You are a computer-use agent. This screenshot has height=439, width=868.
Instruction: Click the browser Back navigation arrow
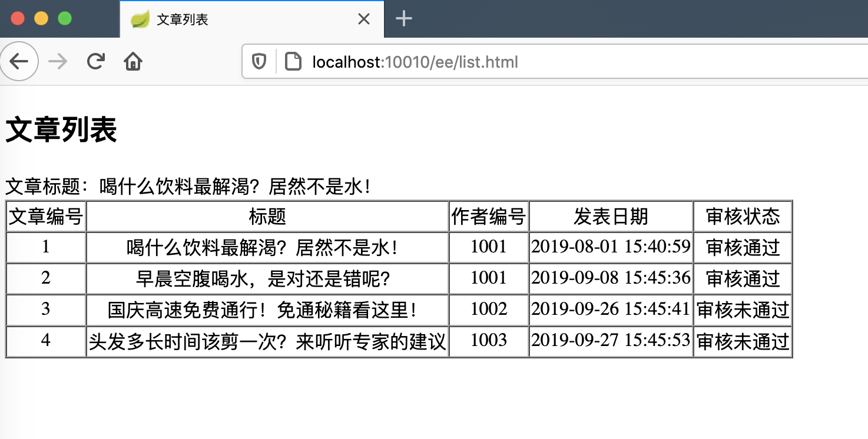point(19,61)
